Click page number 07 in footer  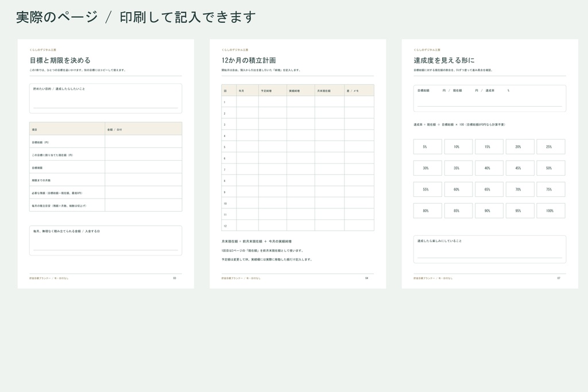(x=559, y=278)
